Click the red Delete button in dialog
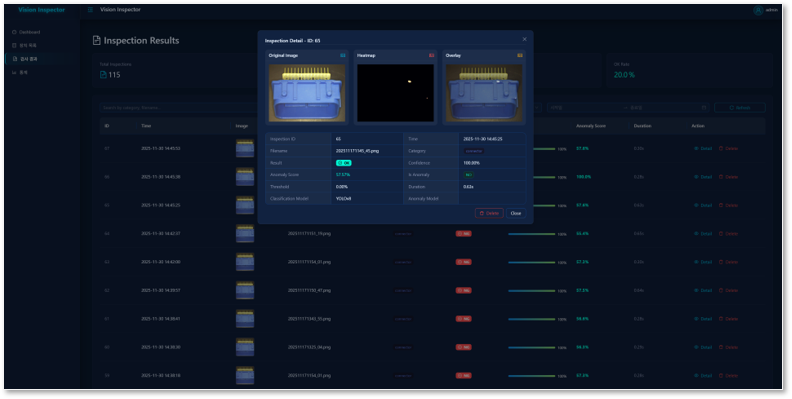 [489, 213]
